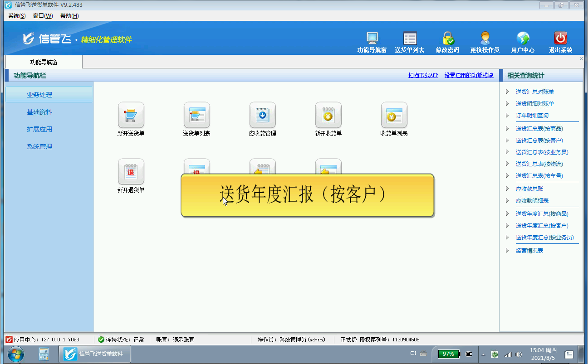Image resolution: width=588 pixels, height=364 pixels.
Task: Open the 新开送货单 icon
Action: point(131,115)
